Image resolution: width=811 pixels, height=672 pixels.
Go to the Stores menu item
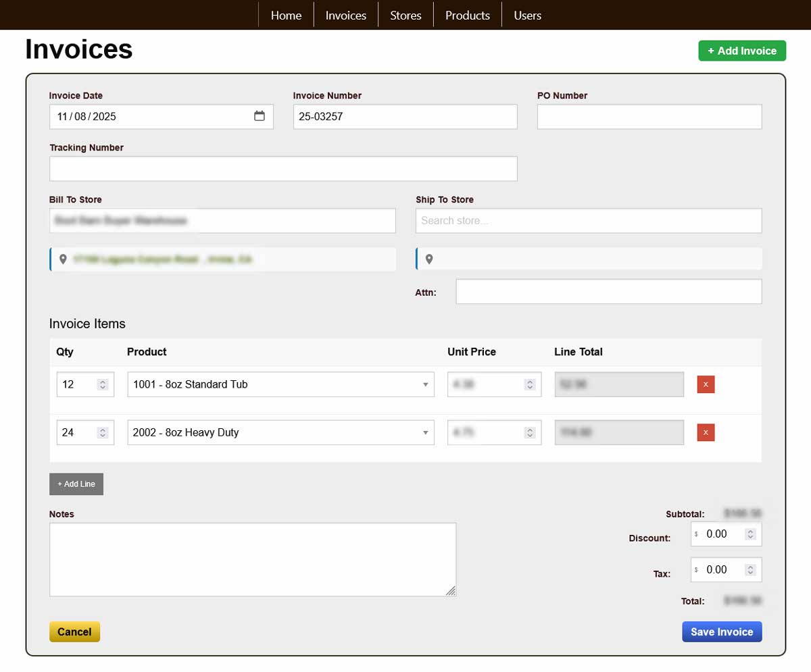(x=405, y=15)
